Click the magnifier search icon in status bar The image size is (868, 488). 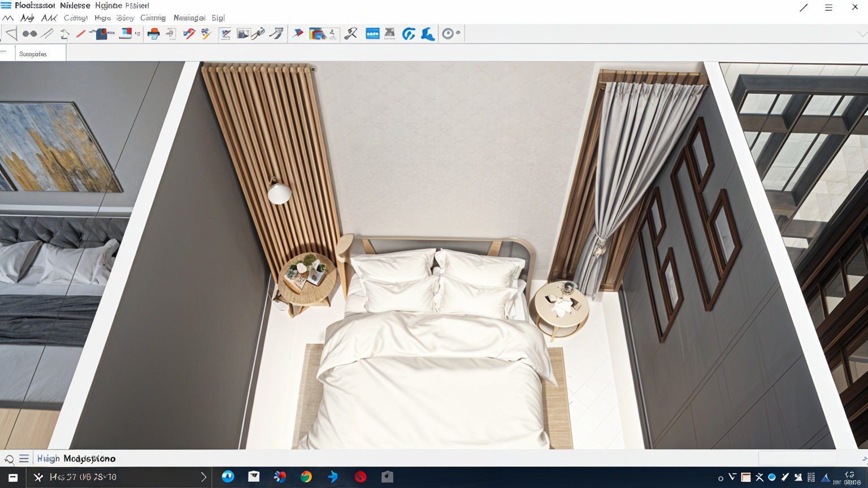[x=9, y=459]
